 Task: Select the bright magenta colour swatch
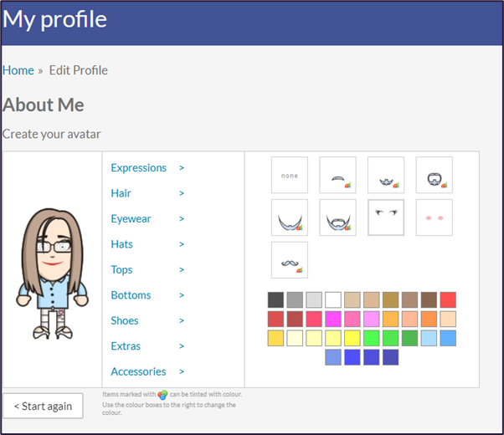[333, 319]
